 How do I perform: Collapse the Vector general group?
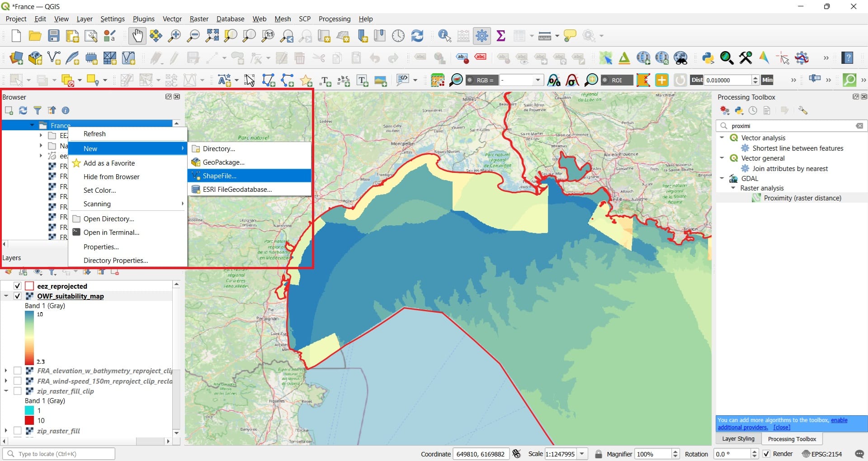(x=722, y=158)
